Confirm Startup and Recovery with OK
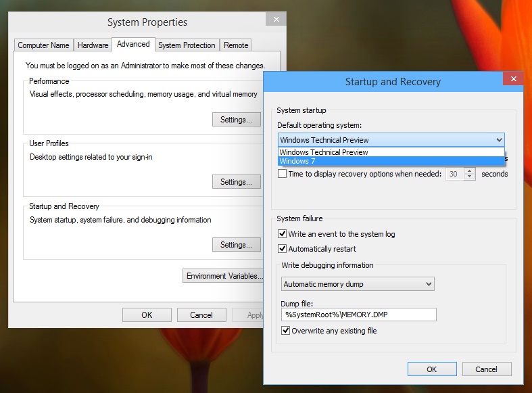 (432, 369)
